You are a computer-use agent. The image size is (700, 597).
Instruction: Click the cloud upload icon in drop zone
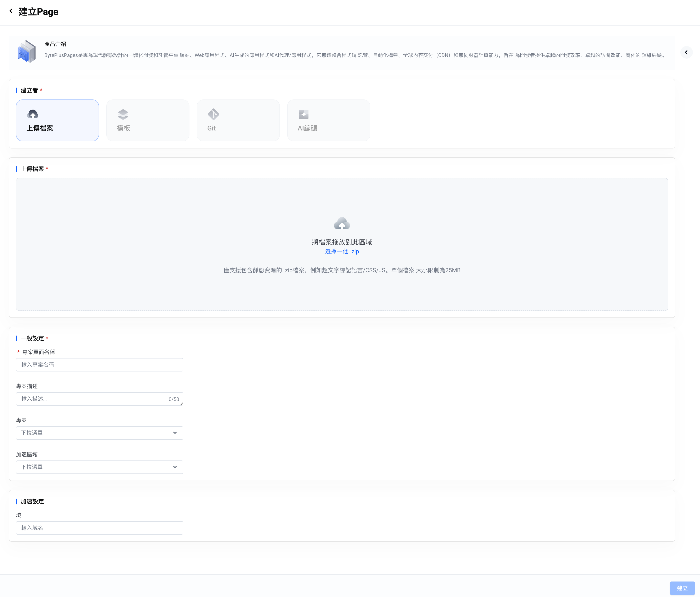[x=342, y=224]
